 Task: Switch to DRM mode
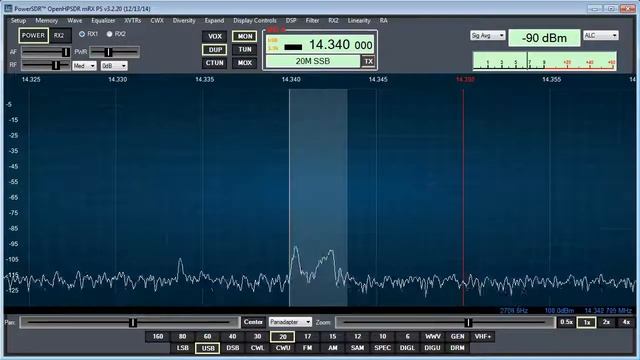coord(458,348)
